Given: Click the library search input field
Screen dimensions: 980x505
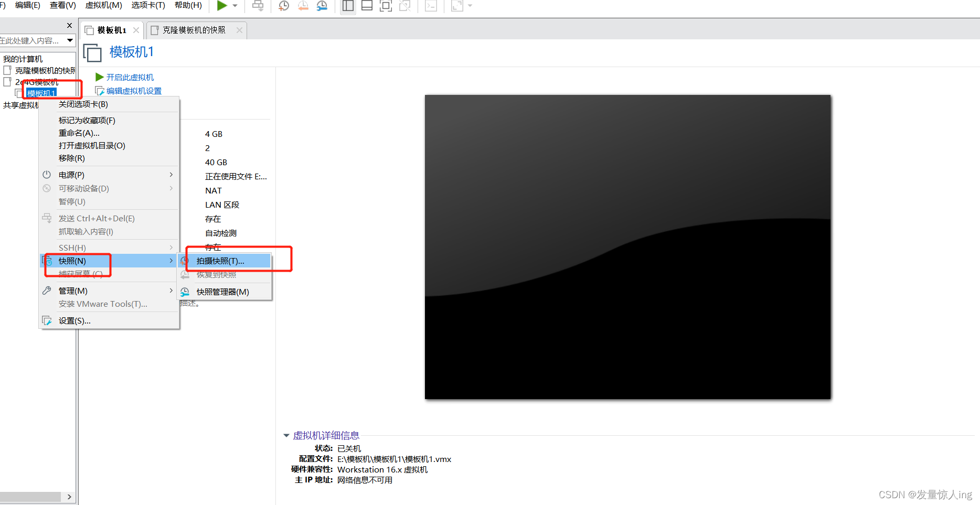Looking at the screenshot, I should click(31, 40).
